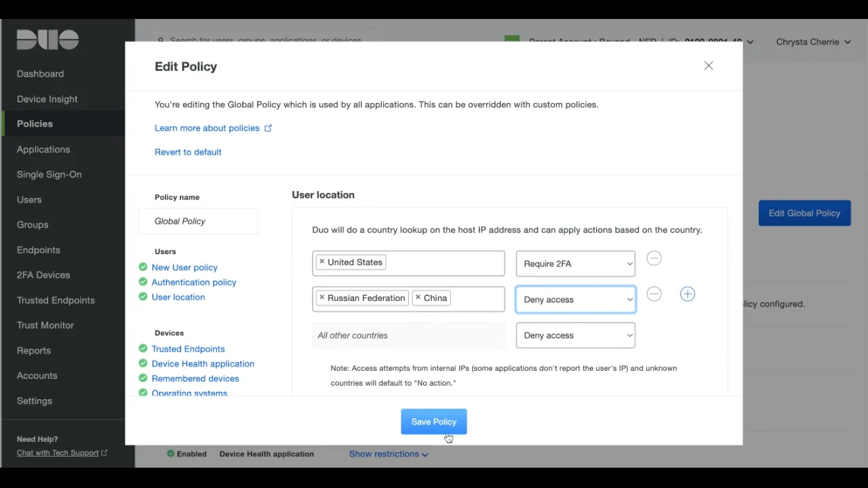The image size is (868, 488).
Task: Add a new country location rule
Action: 688,294
